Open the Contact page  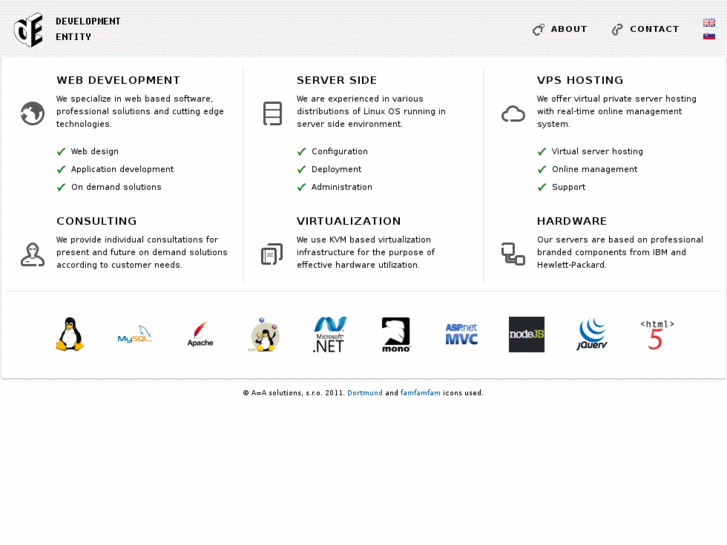[x=654, y=29]
